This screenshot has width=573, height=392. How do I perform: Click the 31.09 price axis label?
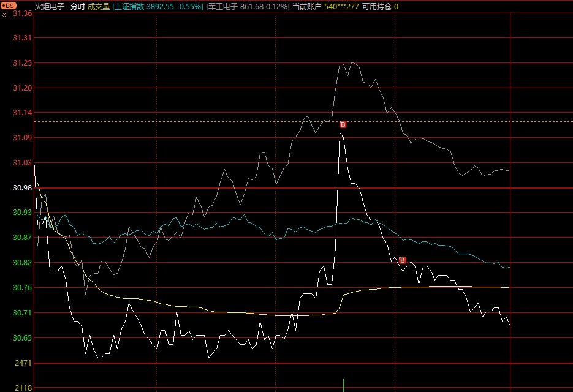pyautogui.click(x=23, y=138)
